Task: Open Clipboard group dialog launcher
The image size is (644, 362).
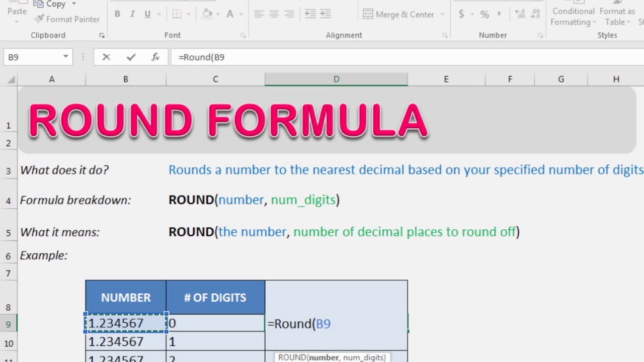Action: [x=102, y=35]
